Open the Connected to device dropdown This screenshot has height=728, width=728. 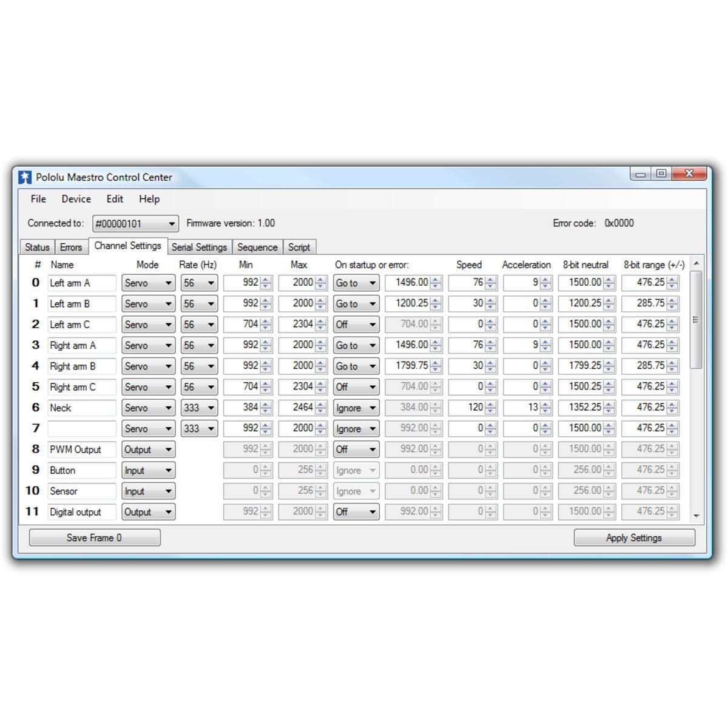point(172,224)
